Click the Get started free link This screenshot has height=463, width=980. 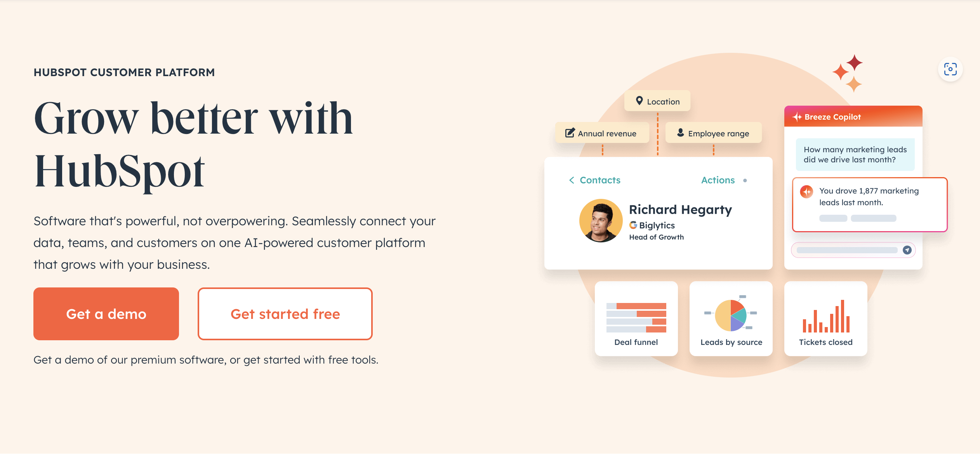pos(285,314)
